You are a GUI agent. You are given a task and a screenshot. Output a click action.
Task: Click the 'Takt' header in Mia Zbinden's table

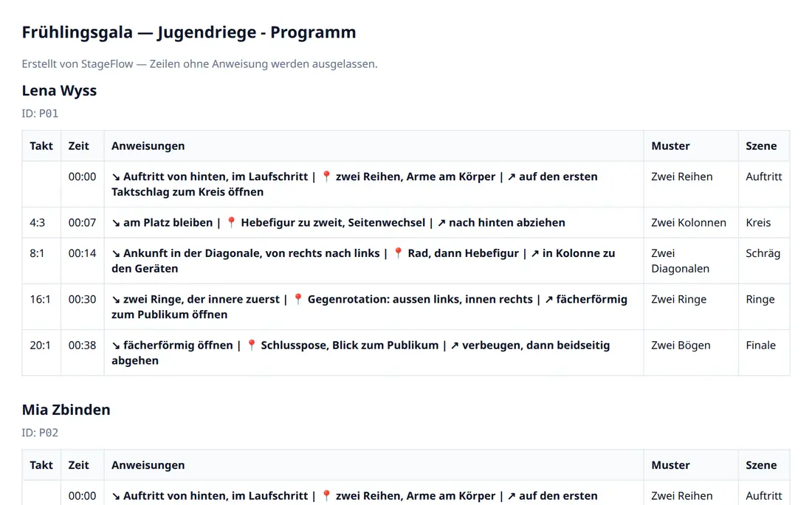pos(41,464)
